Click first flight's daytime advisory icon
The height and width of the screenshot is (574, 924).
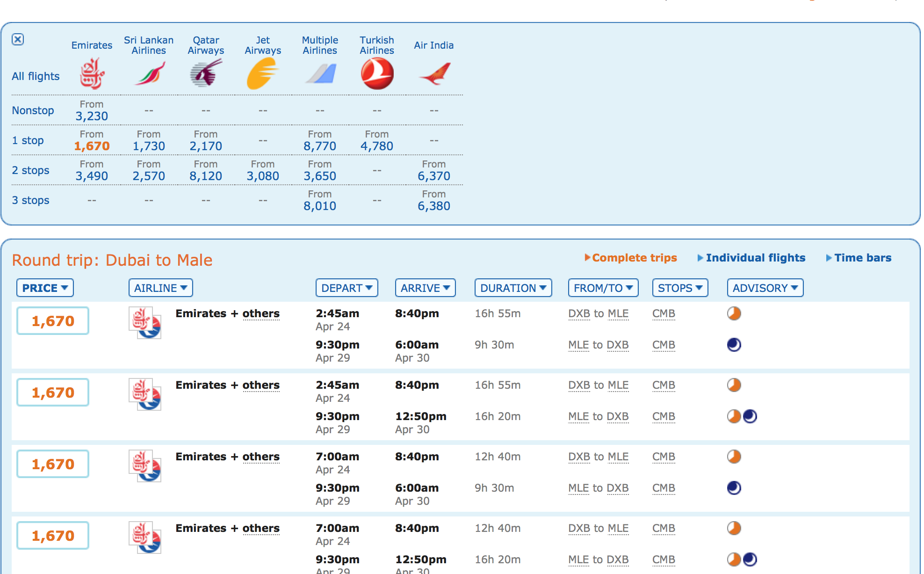(734, 313)
